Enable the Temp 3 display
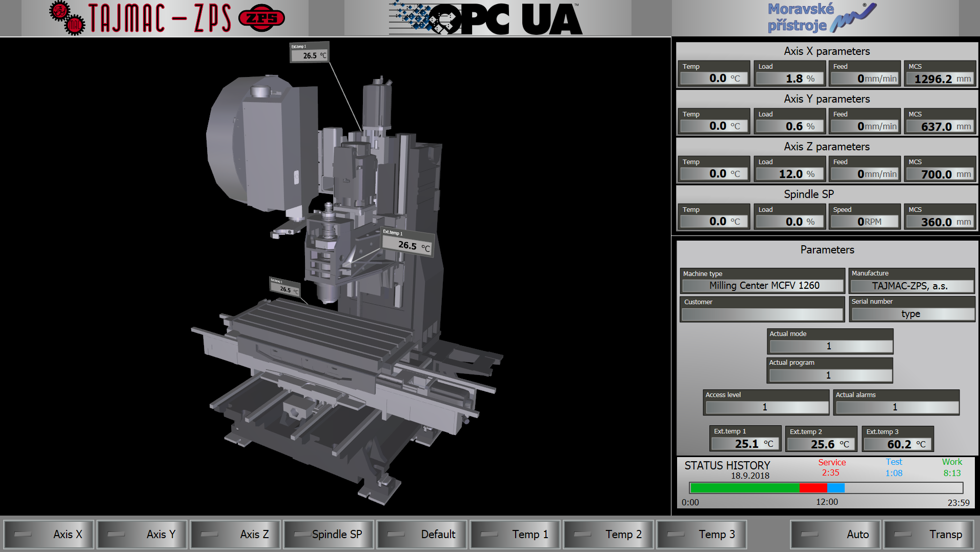Screen dimensions: 980x552 tap(702, 534)
